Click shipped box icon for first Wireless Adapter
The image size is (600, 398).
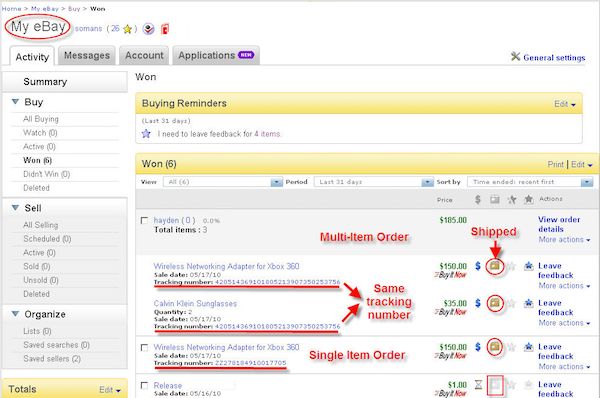[495, 266]
